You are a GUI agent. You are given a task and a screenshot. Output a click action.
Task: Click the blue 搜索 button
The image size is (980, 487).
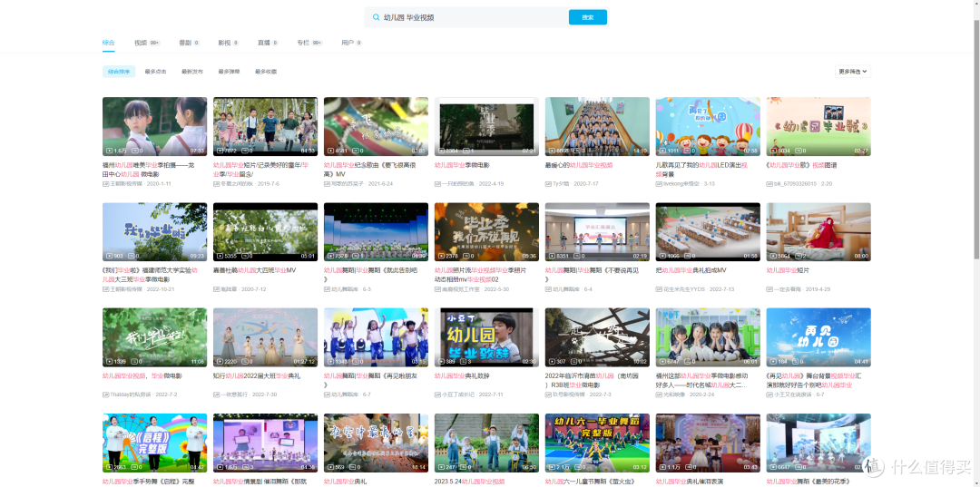[x=587, y=17]
